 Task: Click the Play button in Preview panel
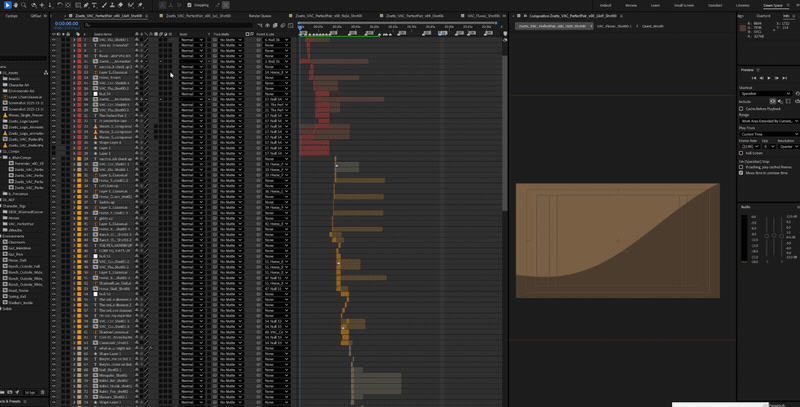coord(769,78)
